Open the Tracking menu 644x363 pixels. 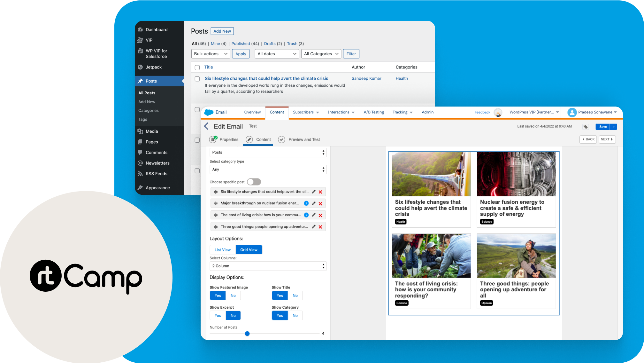[402, 112]
